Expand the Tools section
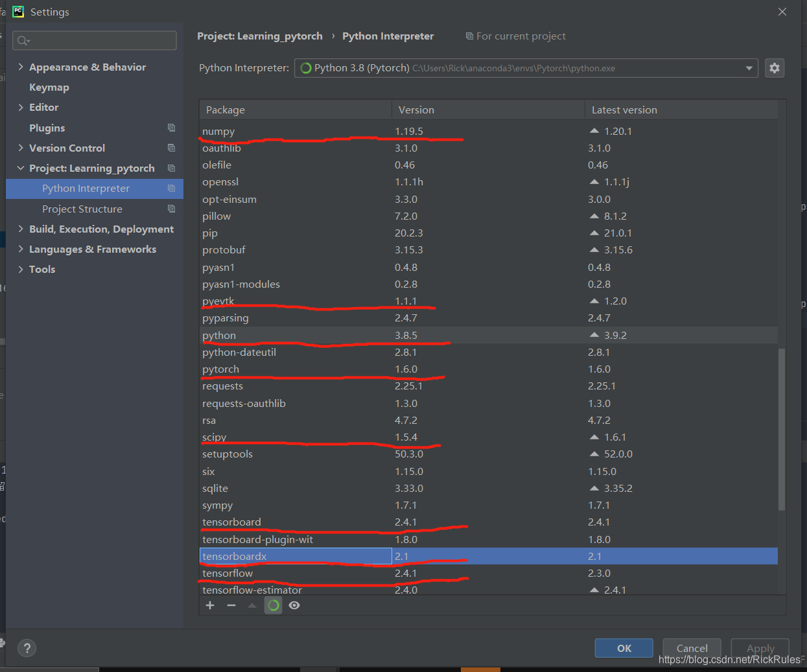This screenshot has width=807, height=672. coord(21,269)
